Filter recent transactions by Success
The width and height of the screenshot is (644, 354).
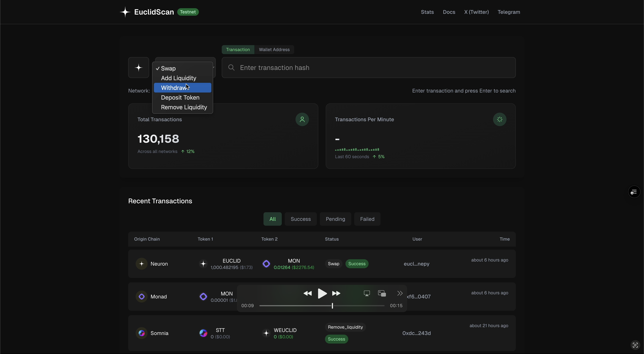[301, 219]
